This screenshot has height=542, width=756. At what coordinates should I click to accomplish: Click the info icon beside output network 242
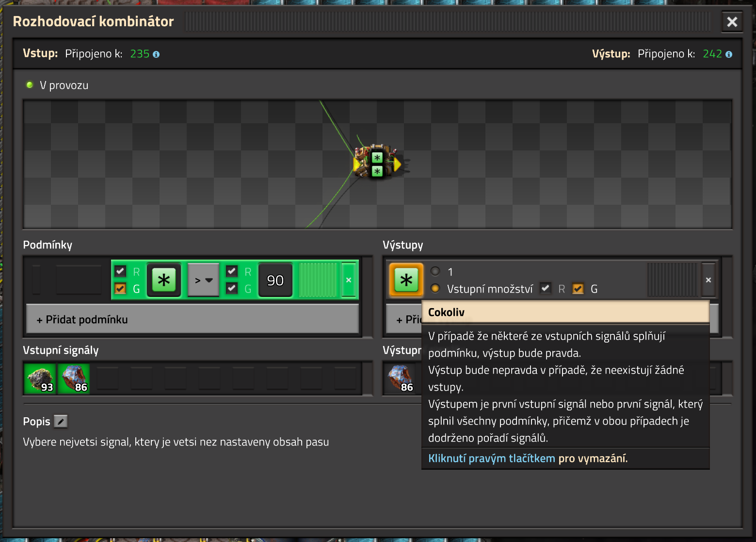tap(729, 54)
